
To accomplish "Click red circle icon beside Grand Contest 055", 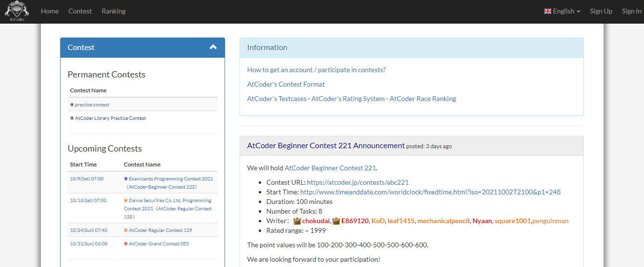I will tap(126, 243).
